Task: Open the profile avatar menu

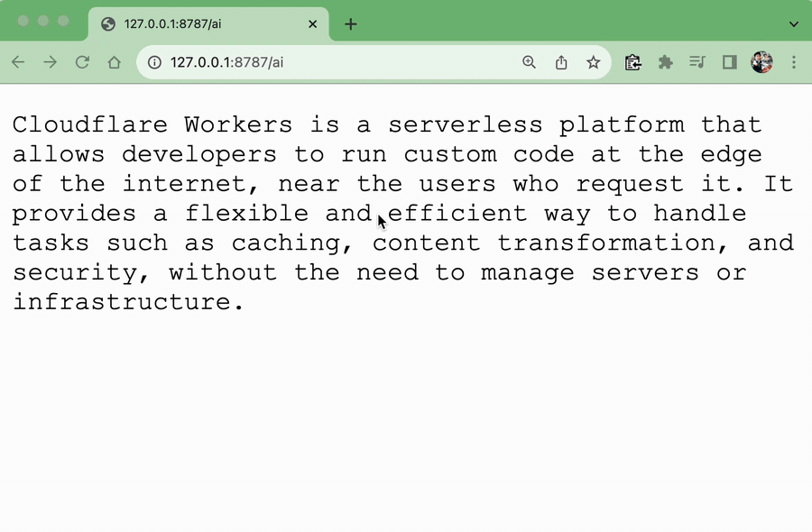Action: click(x=761, y=62)
